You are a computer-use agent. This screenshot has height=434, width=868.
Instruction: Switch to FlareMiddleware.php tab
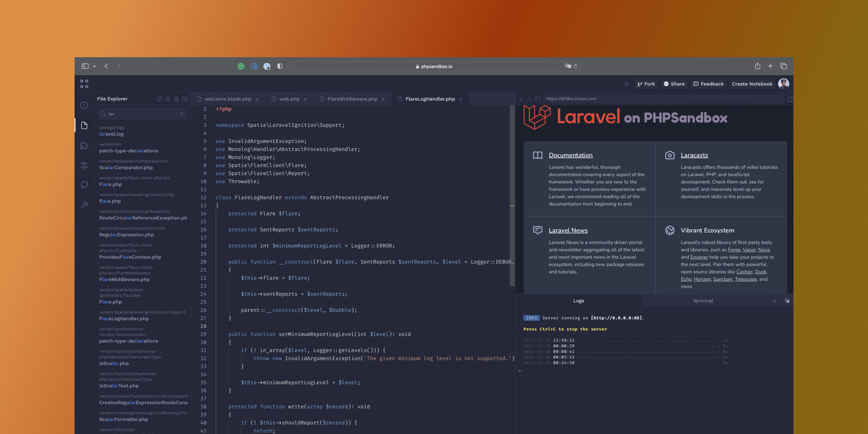pyautogui.click(x=352, y=99)
